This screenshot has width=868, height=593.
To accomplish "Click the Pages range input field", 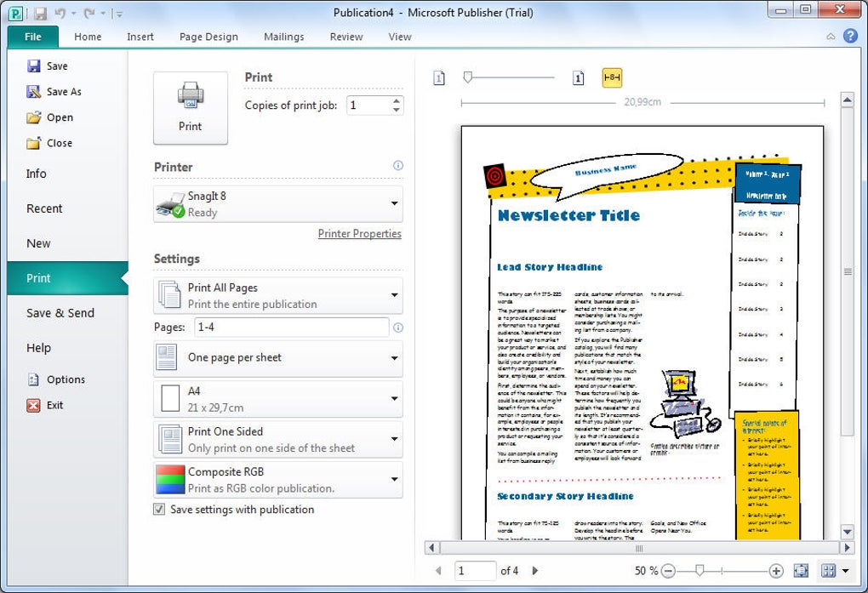I will [x=292, y=328].
